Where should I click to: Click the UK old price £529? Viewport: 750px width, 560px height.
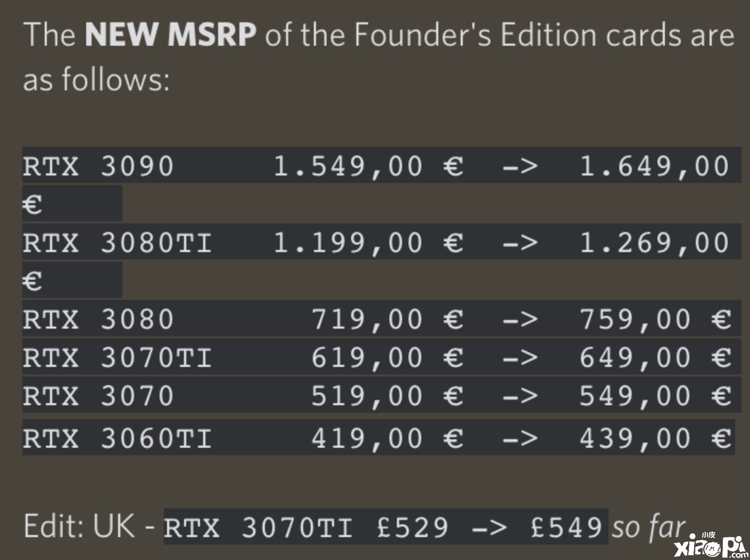[x=413, y=527]
